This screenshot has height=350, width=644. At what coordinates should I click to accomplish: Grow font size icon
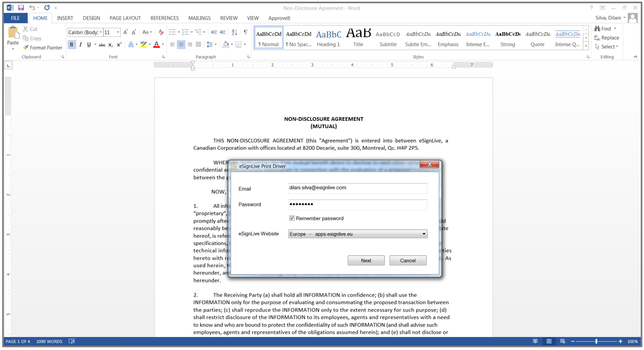point(125,33)
